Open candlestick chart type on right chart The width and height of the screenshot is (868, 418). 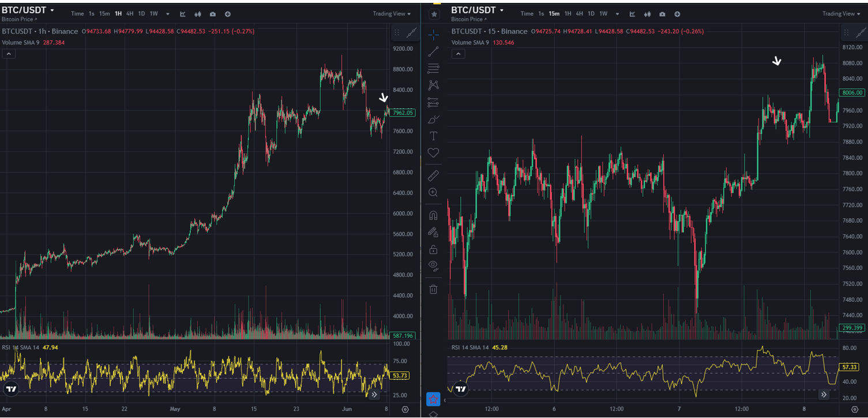[647, 14]
